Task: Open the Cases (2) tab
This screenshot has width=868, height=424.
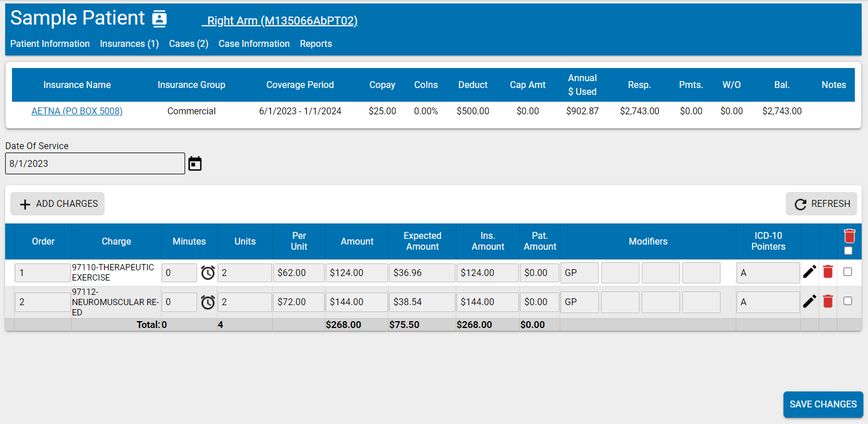Action: coord(189,44)
